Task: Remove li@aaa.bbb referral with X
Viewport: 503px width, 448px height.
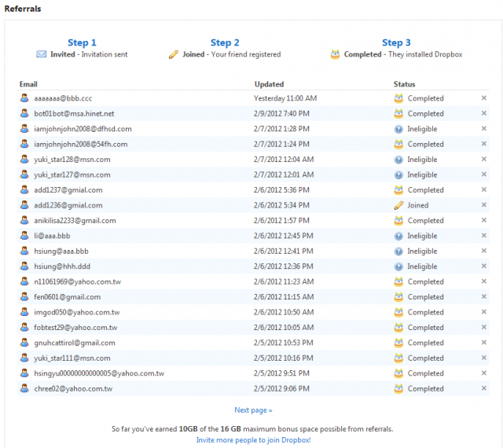Action: click(x=484, y=236)
